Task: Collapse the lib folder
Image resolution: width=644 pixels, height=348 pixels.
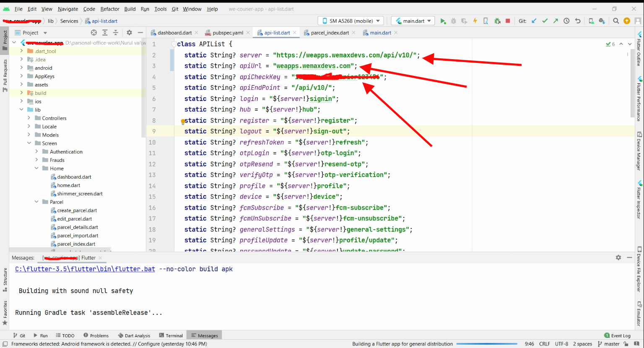Action: click(21, 110)
